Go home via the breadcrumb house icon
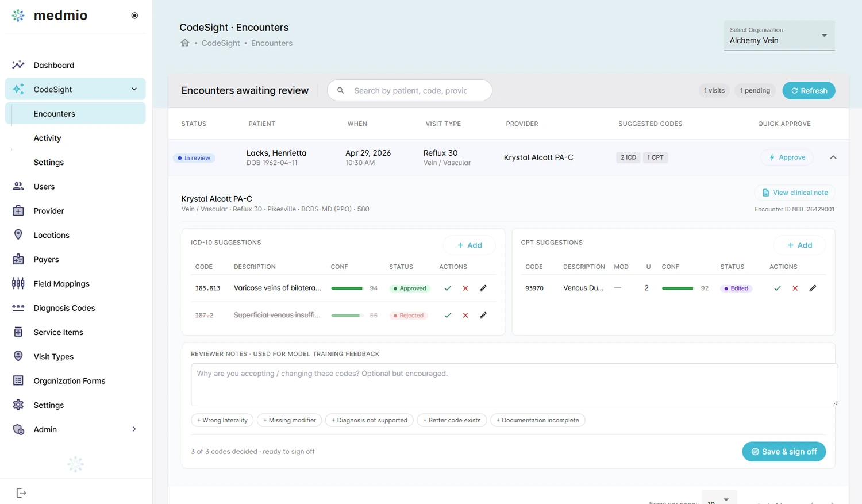 coord(185,43)
